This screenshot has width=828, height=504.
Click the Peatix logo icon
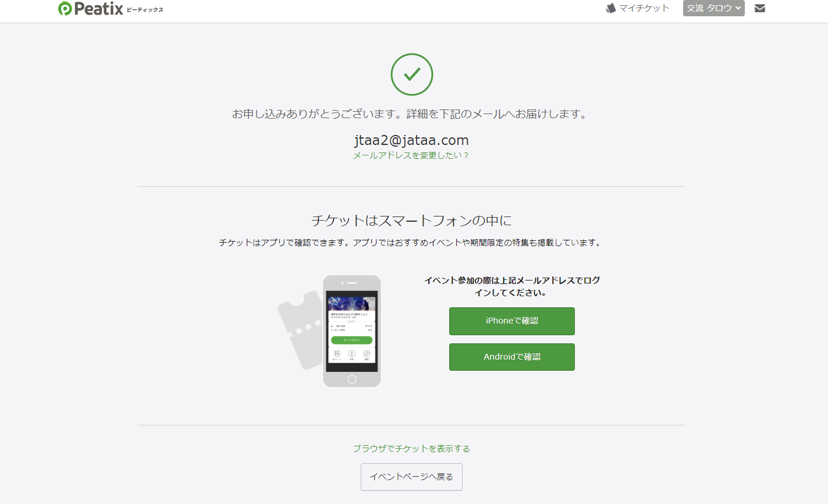[65, 8]
